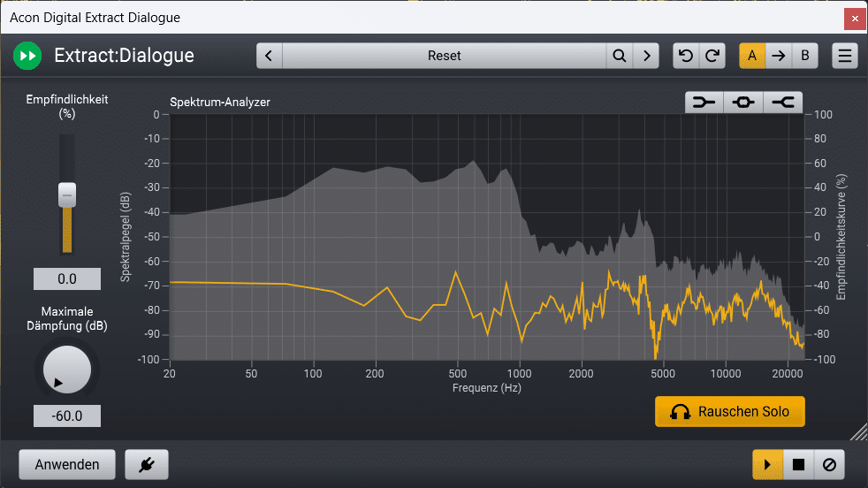Switch to the A settings slot
This screenshot has width=868, height=488.
[751, 56]
